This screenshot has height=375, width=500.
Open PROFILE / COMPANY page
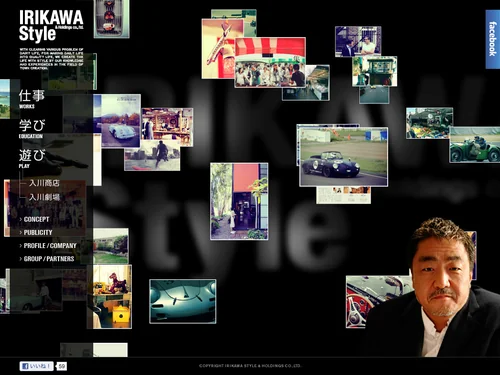point(50,246)
